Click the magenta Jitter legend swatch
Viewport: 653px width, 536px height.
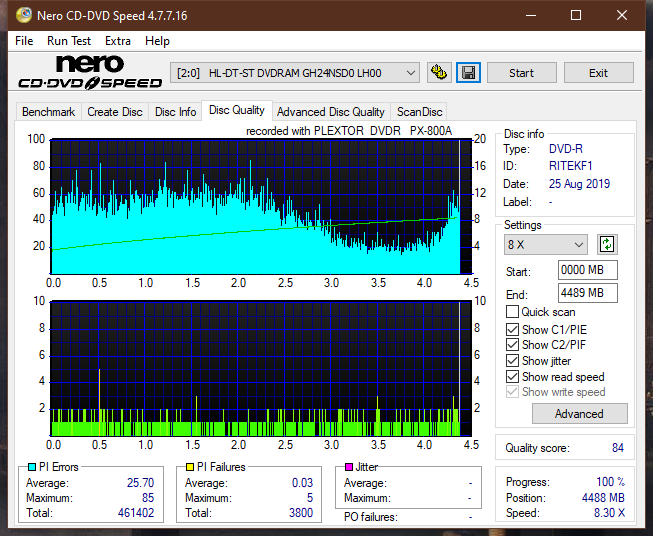click(349, 467)
